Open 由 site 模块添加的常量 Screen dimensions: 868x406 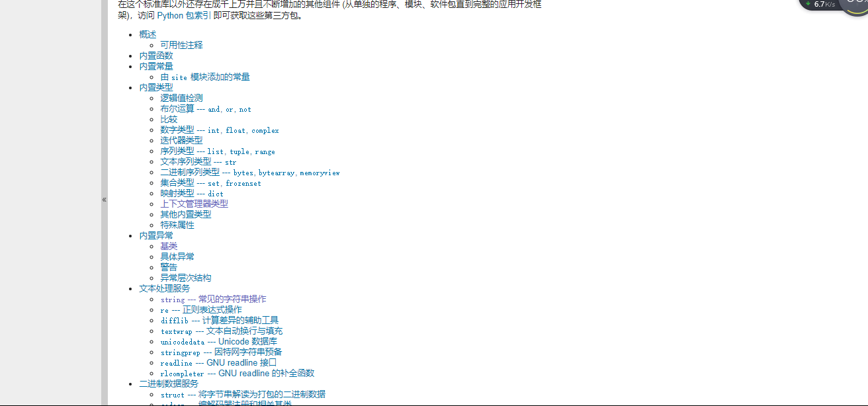(205, 77)
